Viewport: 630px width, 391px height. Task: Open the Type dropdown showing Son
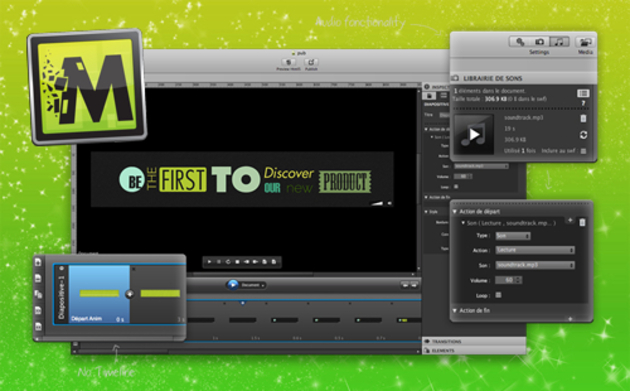point(513,236)
